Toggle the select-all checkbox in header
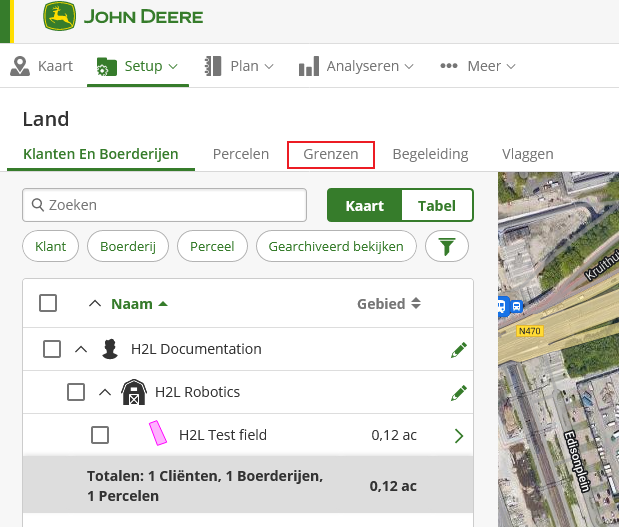This screenshot has width=619, height=527. (48, 303)
